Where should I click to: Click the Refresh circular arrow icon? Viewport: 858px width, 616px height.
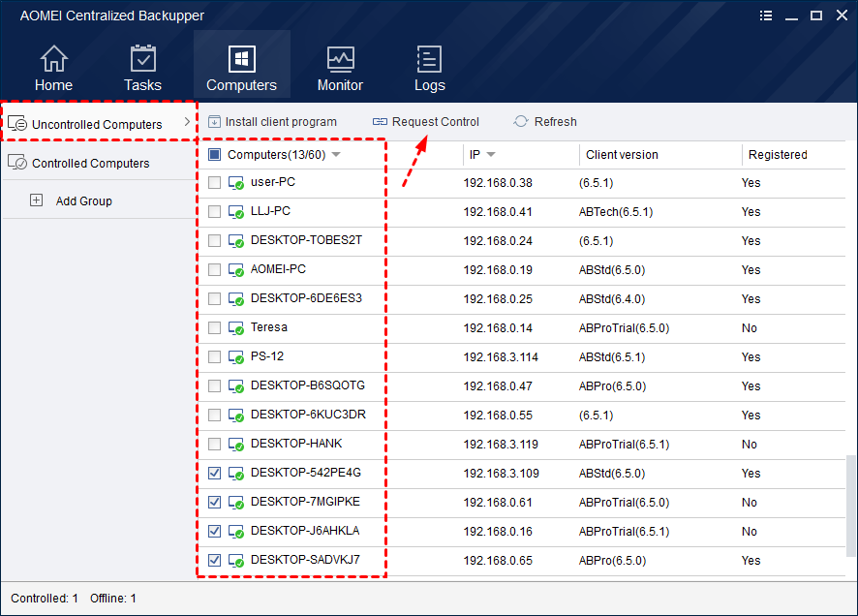521,121
